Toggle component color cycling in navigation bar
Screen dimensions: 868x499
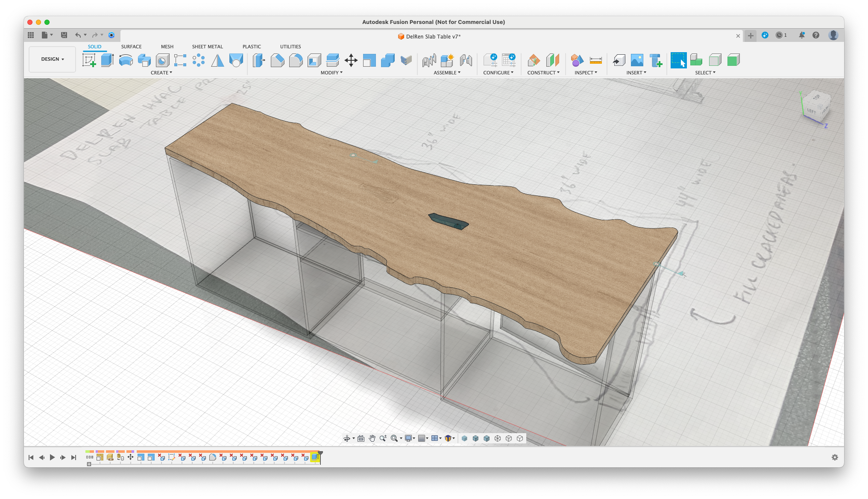(x=448, y=438)
